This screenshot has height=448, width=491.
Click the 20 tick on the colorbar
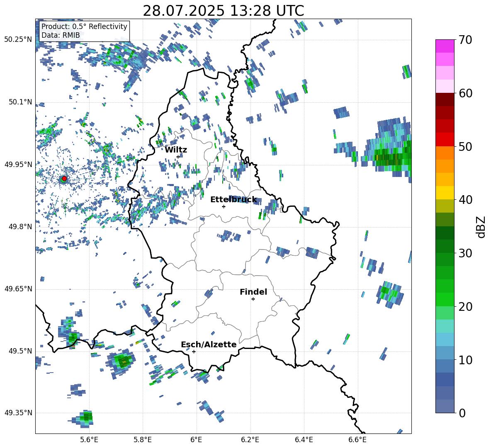(x=465, y=307)
